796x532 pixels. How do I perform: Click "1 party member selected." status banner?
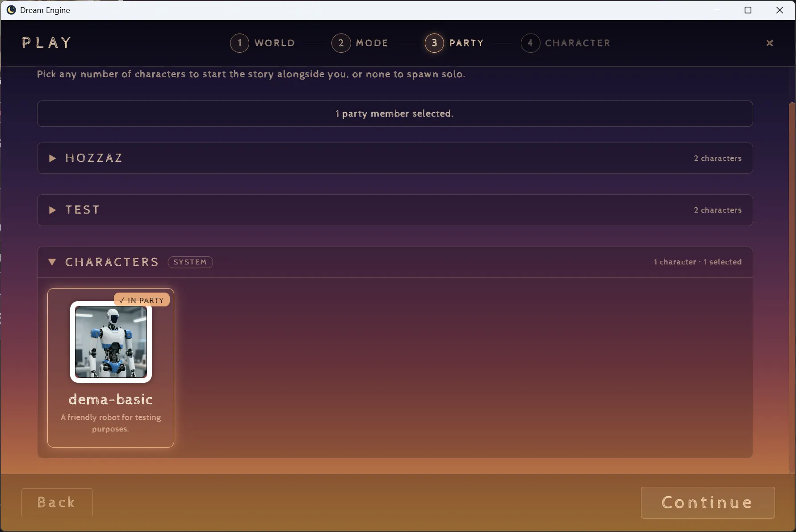click(x=395, y=113)
